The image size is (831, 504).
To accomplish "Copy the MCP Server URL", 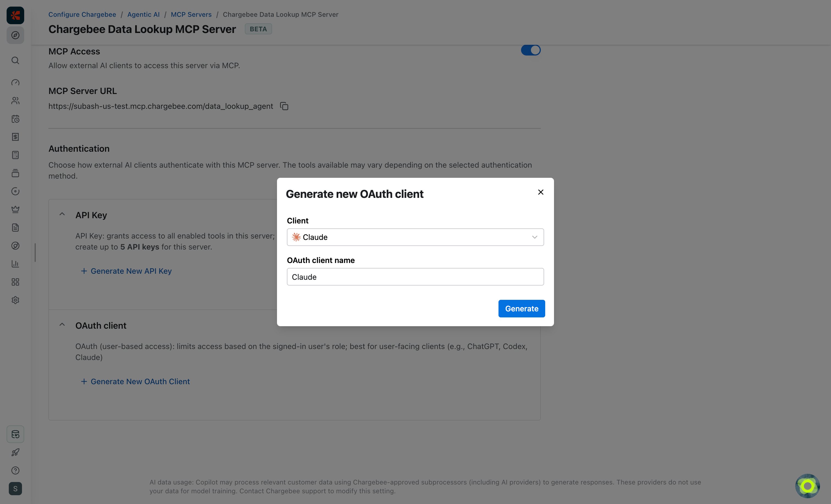I will (x=284, y=106).
